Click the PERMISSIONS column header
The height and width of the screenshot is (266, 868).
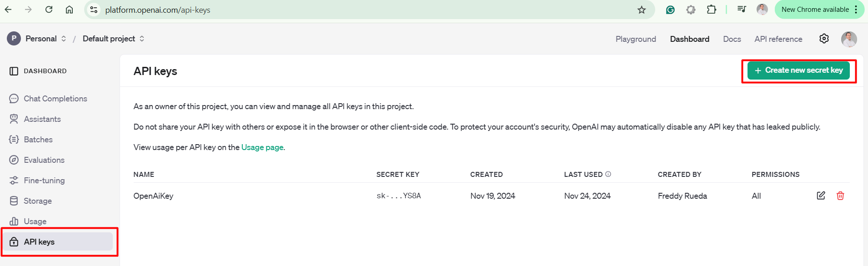click(x=775, y=175)
